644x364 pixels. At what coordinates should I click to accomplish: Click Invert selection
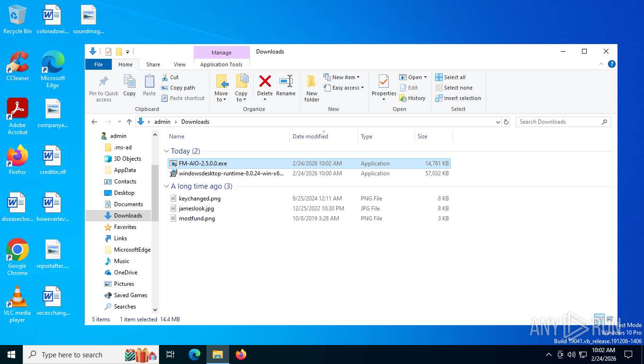tap(458, 98)
